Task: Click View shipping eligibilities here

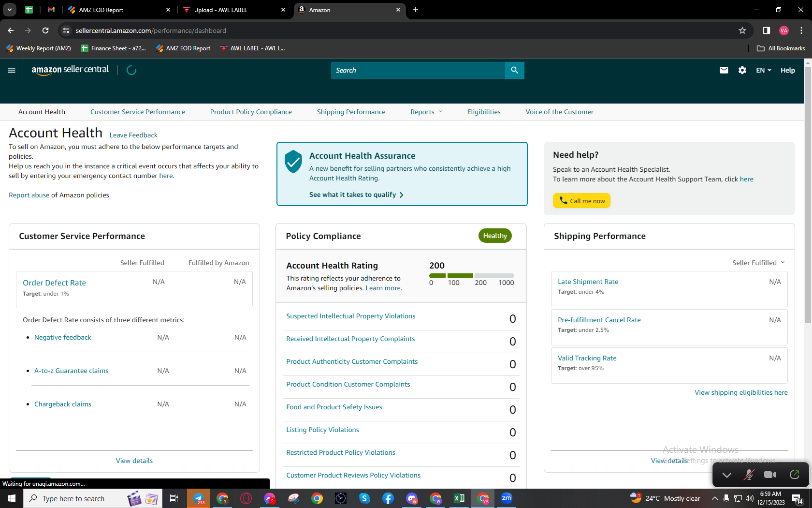Action: tap(741, 392)
